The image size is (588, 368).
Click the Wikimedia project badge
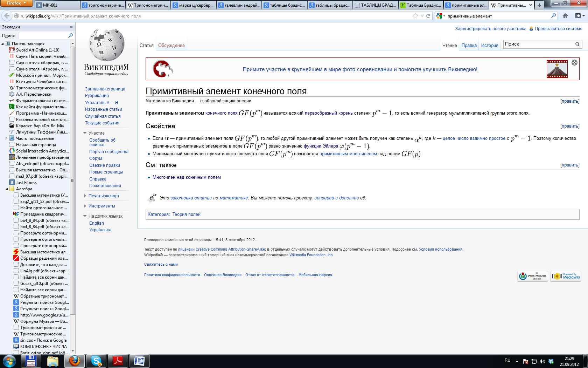coord(533,276)
